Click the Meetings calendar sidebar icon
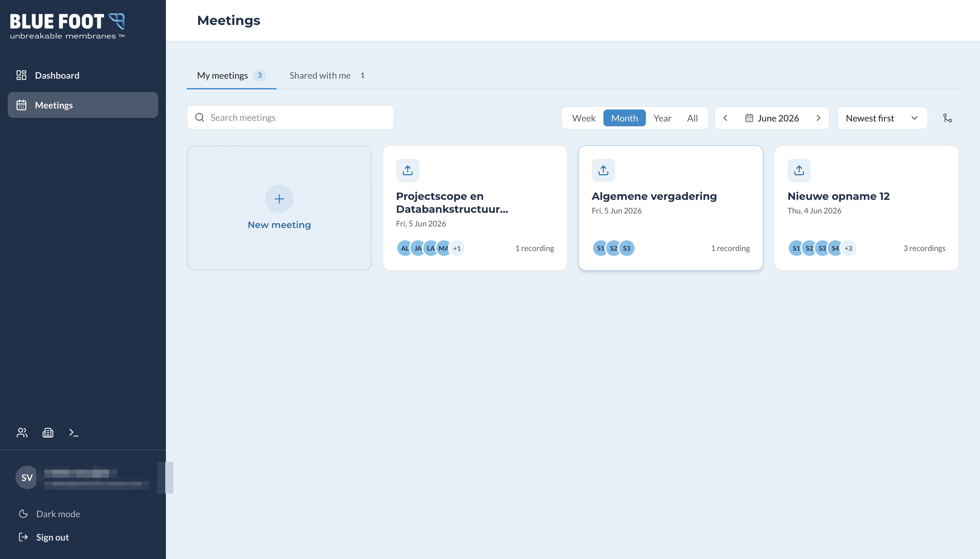Image resolution: width=980 pixels, height=559 pixels. [21, 105]
